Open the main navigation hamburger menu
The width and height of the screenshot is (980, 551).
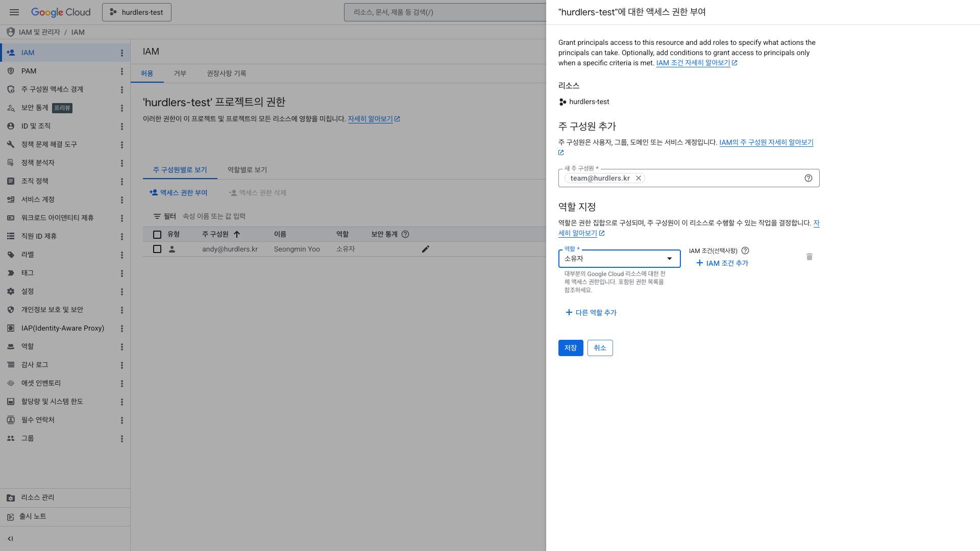coord(14,12)
